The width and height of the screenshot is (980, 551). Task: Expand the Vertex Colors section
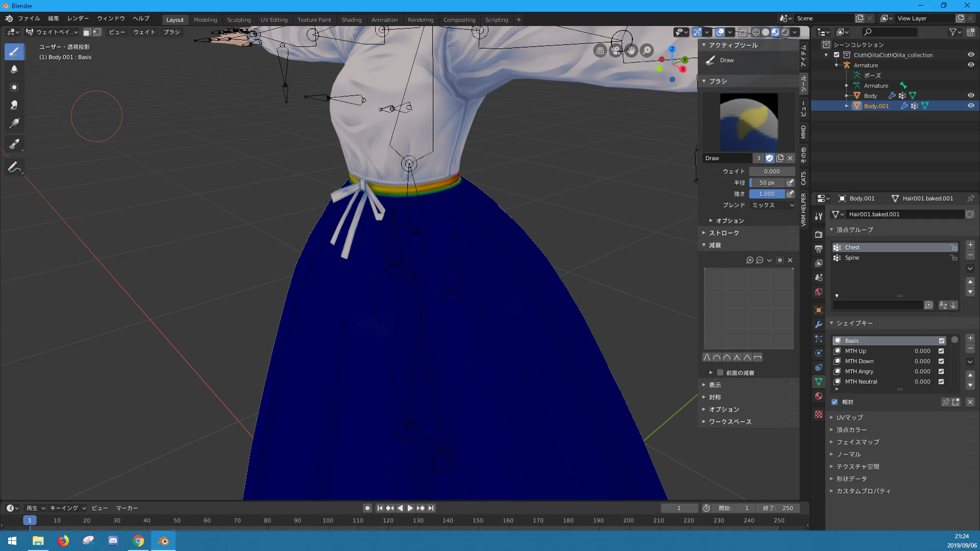pyautogui.click(x=851, y=430)
